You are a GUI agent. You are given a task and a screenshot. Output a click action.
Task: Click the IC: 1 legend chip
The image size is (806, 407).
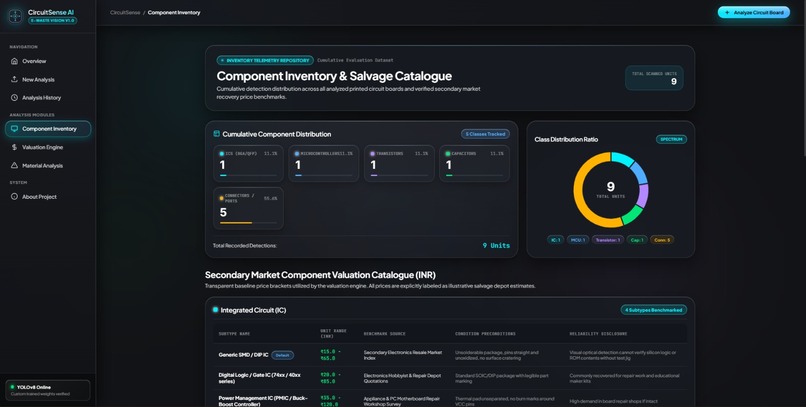click(x=555, y=239)
